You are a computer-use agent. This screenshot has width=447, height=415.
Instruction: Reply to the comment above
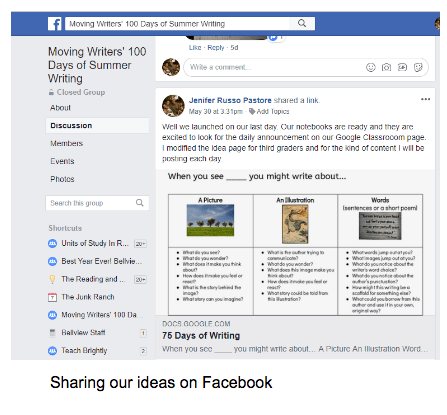216,48
